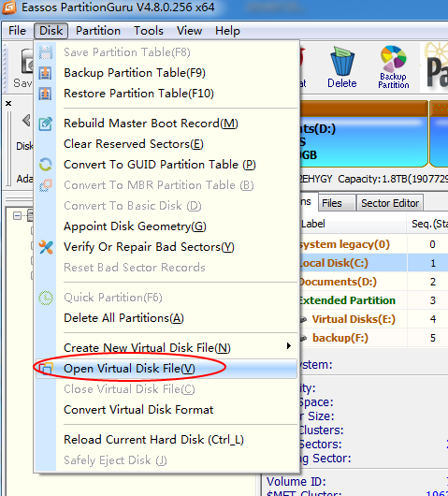Image resolution: width=448 pixels, height=496 pixels.
Task: Select the Extended Partition row
Action: tap(373, 300)
